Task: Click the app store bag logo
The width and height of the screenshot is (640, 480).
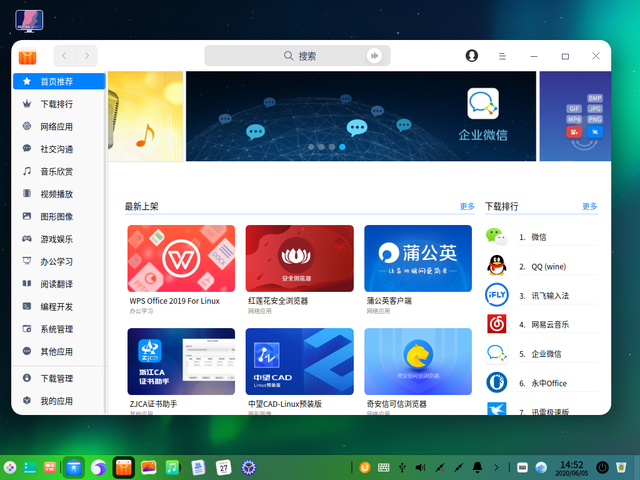Action: [x=28, y=56]
